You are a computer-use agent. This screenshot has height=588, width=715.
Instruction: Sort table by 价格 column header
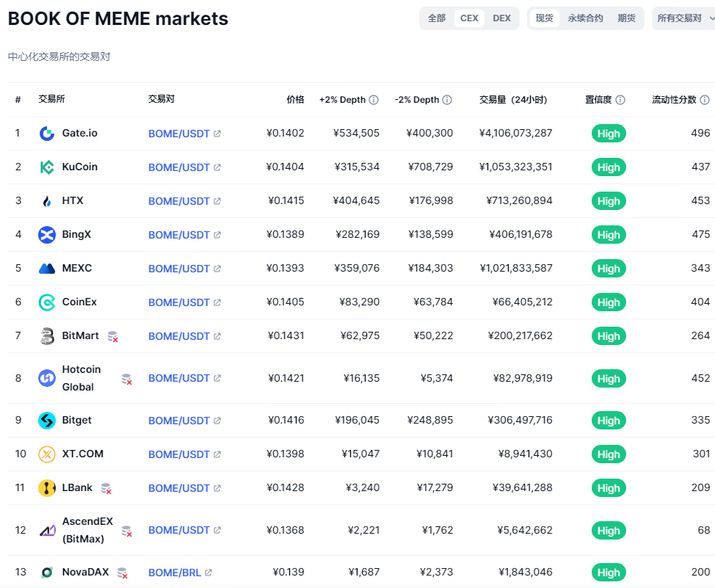[x=295, y=100]
